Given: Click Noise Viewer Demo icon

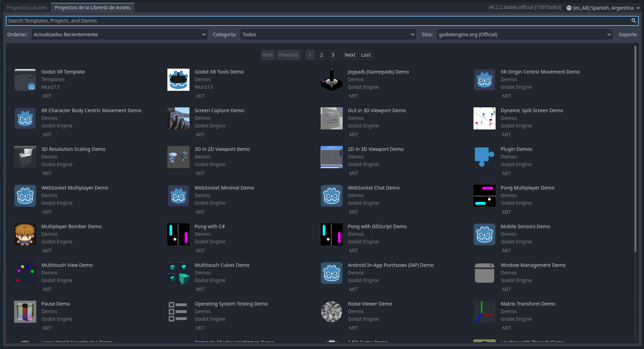Looking at the screenshot, I should click(x=332, y=312).
